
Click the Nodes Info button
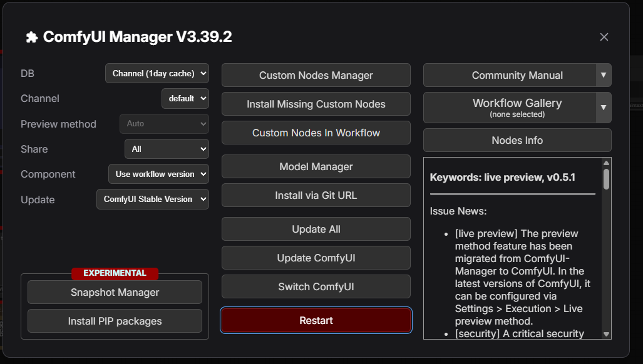[517, 140]
